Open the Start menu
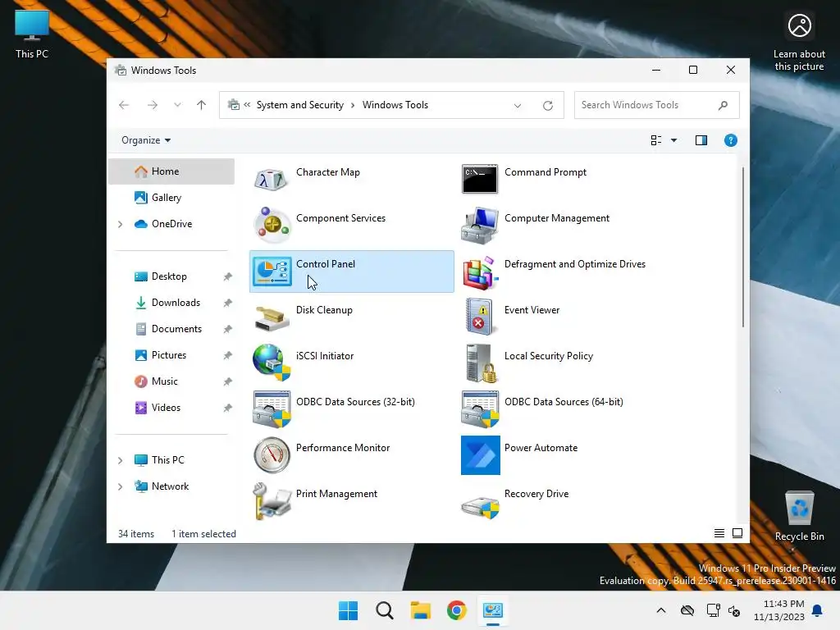Image resolution: width=840 pixels, height=630 pixels. click(x=348, y=610)
